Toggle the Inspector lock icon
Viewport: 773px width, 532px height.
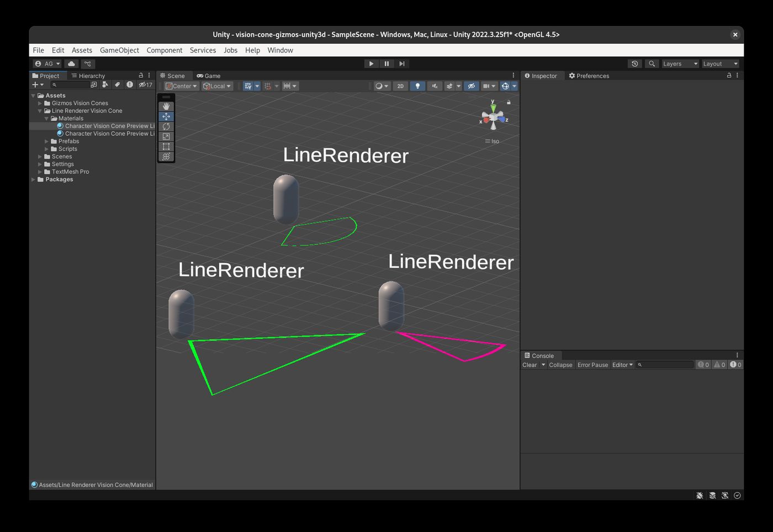pyautogui.click(x=729, y=76)
